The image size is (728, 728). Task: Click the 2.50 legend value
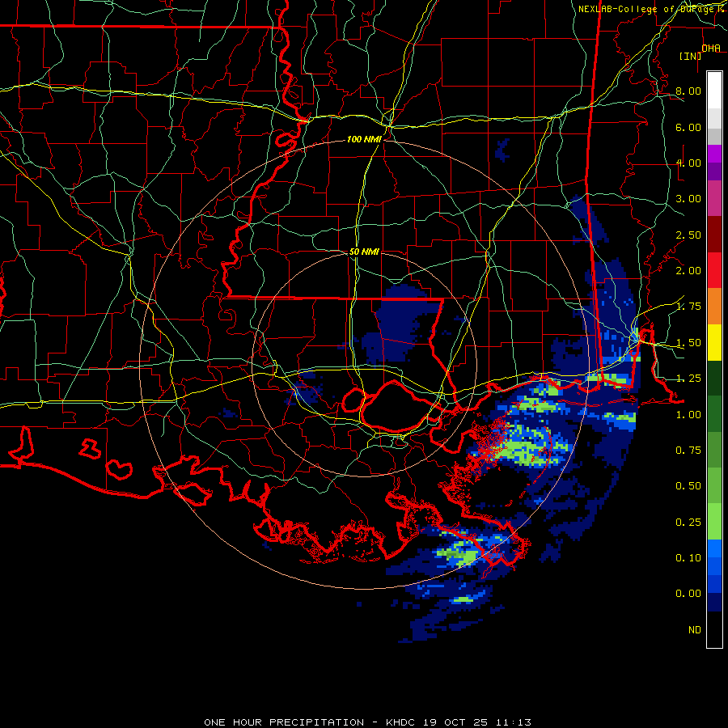[688, 235]
